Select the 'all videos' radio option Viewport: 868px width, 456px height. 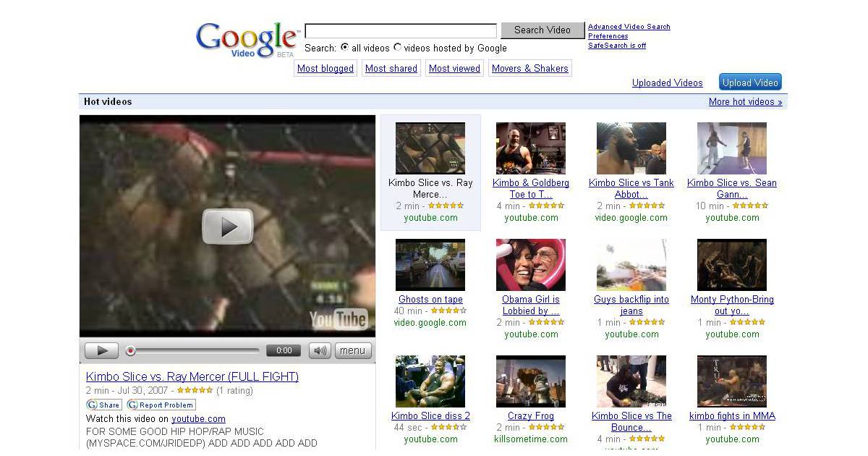coord(344,48)
